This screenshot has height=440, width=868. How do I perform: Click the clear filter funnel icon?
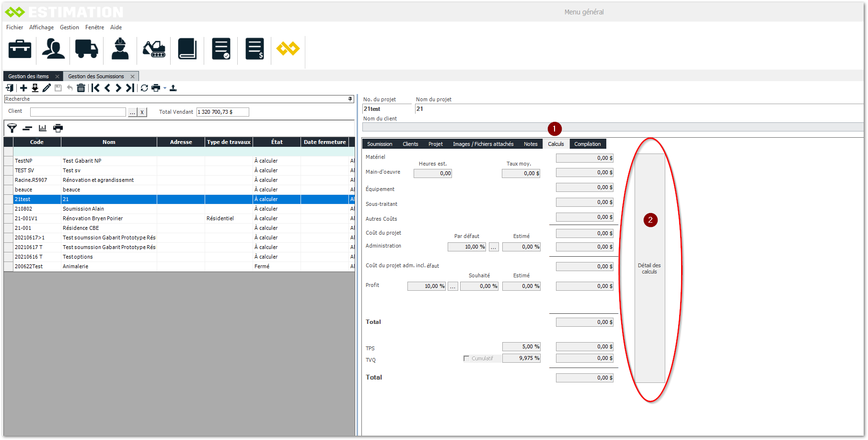(12, 128)
